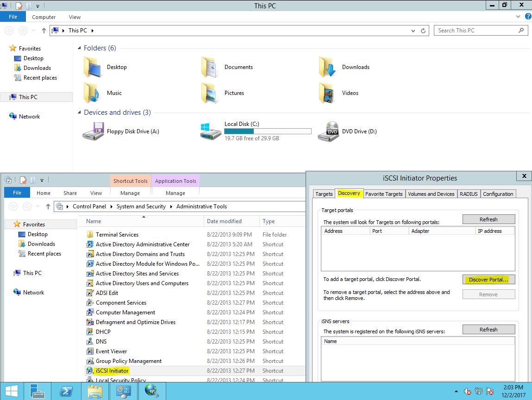Sort files by Date modified column
Screen dimensions: 532x400
[225, 221]
